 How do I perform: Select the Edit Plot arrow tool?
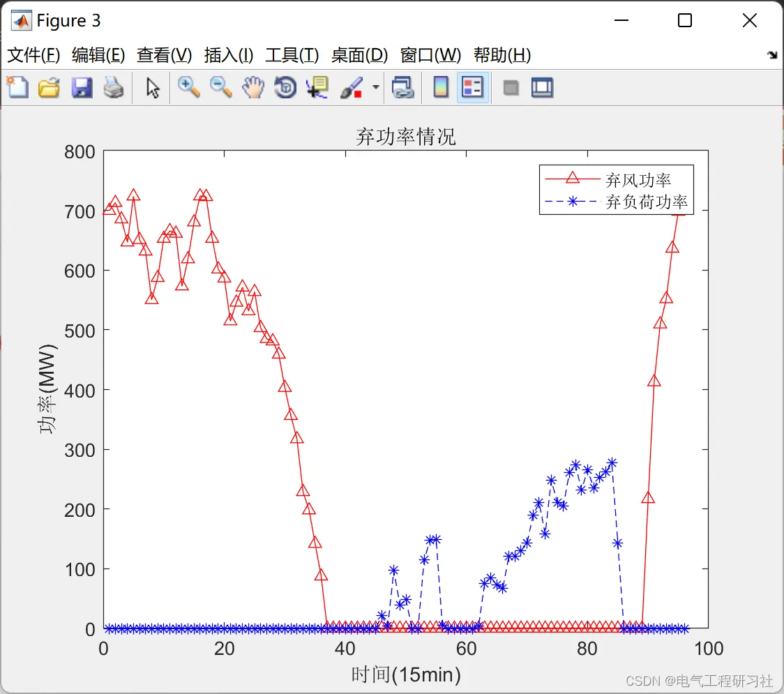click(x=153, y=87)
